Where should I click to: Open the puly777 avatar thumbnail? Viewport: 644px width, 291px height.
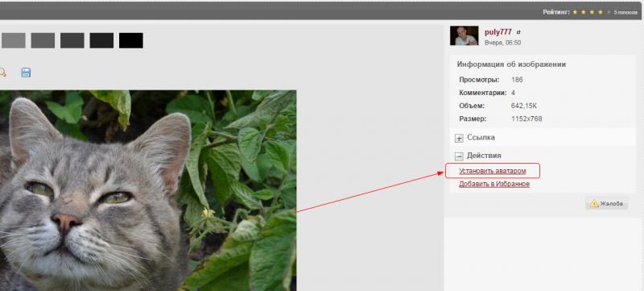(464, 35)
